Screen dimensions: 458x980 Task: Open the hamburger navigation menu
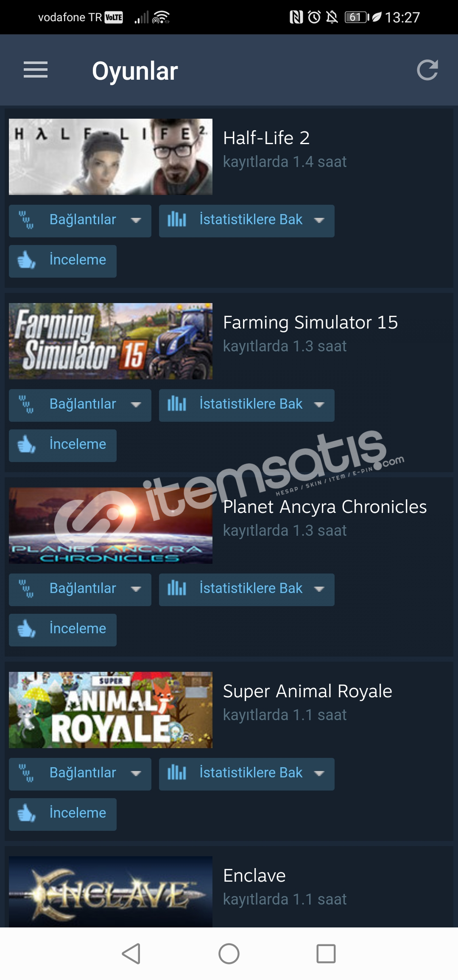coord(36,70)
